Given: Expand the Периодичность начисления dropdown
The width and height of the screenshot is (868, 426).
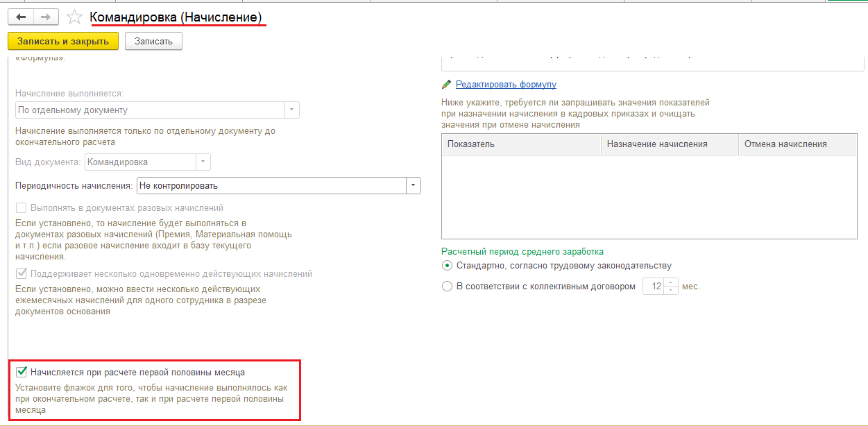Looking at the screenshot, I should (414, 186).
